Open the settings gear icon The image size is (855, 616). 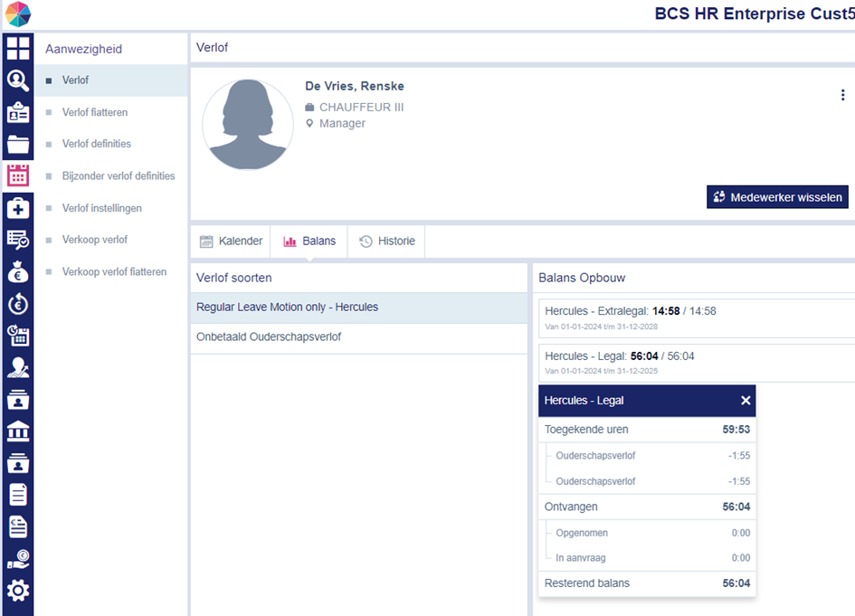pos(18,591)
